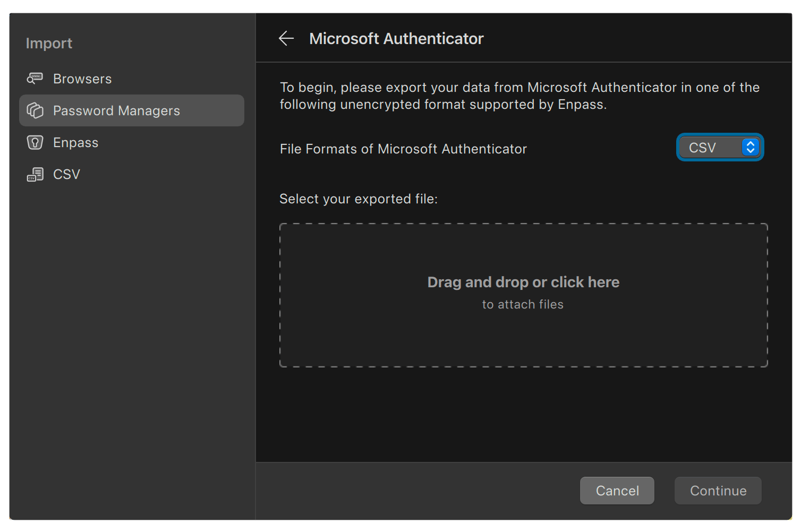Image resolution: width=801 pixels, height=532 pixels.
Task: Click 'File Formats of Microsoft Authenticator' label
Action: (403, 149)
